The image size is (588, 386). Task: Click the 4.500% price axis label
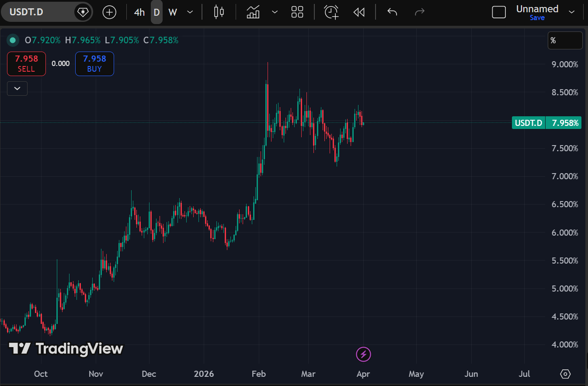(x=564, y=316)
